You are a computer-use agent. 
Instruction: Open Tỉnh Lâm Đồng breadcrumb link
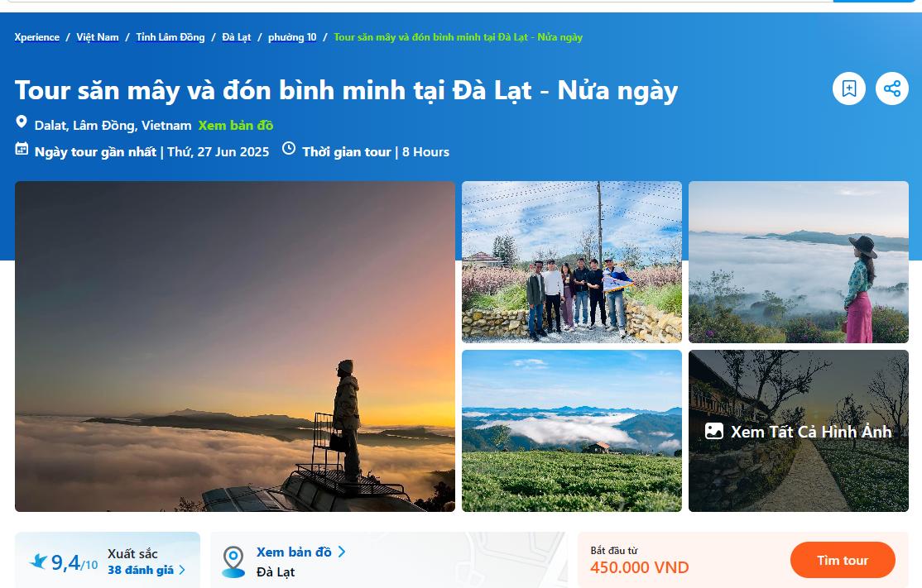point(170,37)
